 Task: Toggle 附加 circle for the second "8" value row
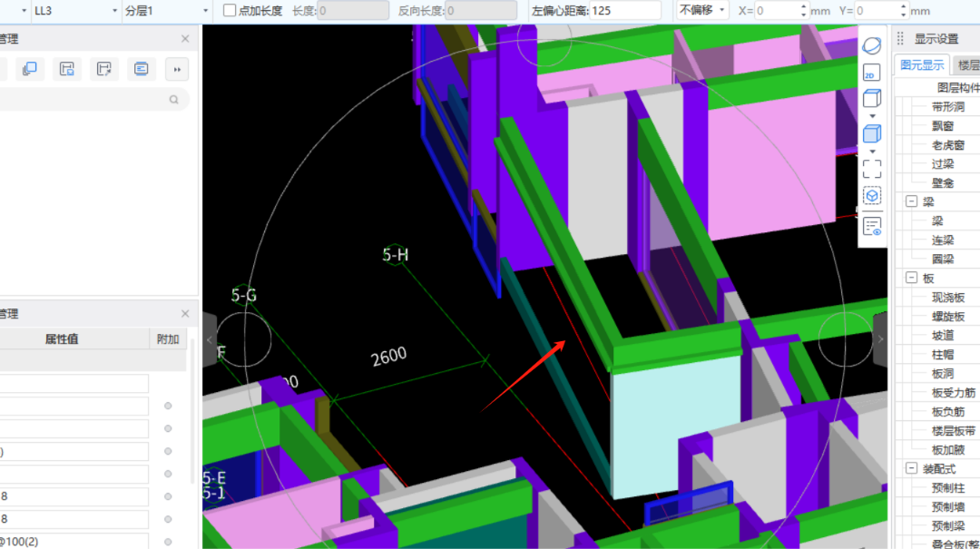[x=168, y=519]
